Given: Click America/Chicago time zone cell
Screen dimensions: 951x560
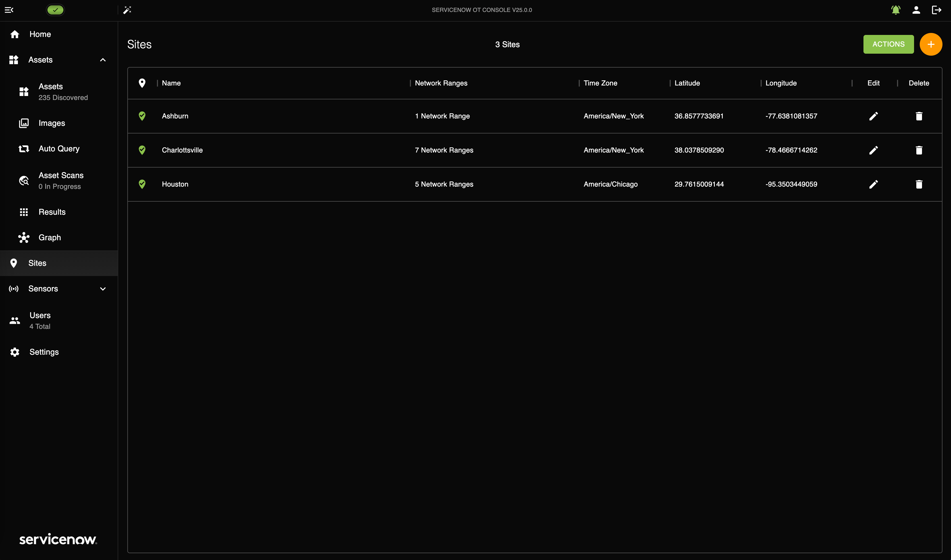Looking at the screenshot, I should coord(610,184).
